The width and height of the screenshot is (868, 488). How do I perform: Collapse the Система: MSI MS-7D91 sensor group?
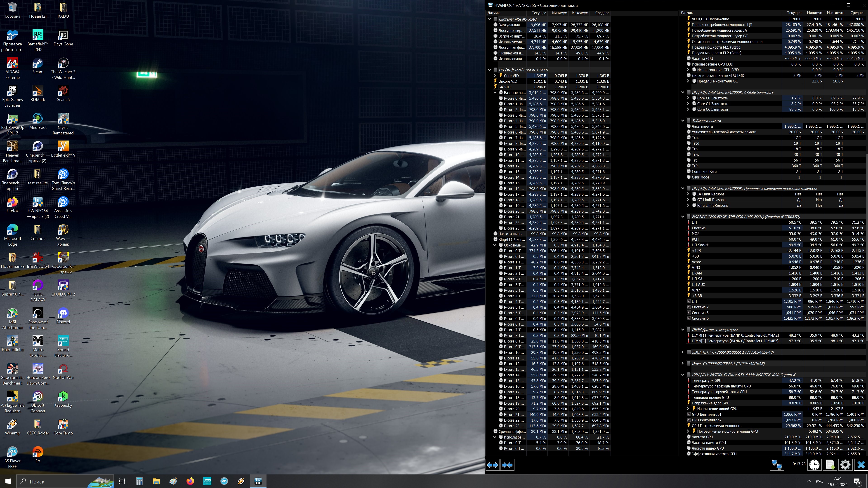489,19
